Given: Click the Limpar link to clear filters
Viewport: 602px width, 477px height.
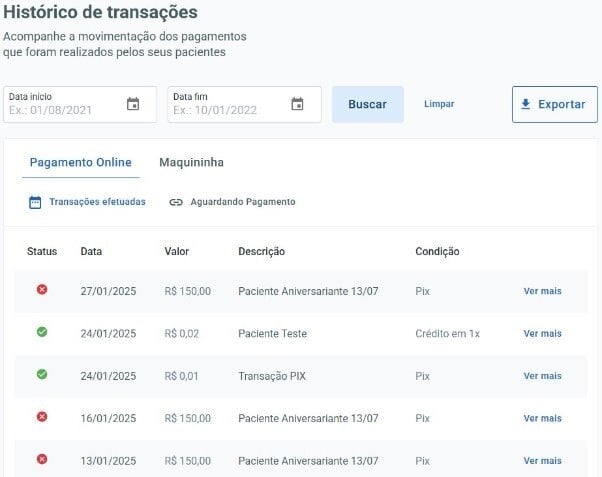Looking at the screenshot, I should pos(439,104).
